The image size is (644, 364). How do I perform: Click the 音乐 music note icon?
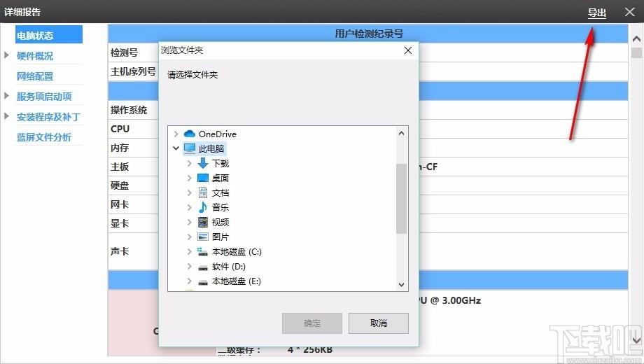203,207
